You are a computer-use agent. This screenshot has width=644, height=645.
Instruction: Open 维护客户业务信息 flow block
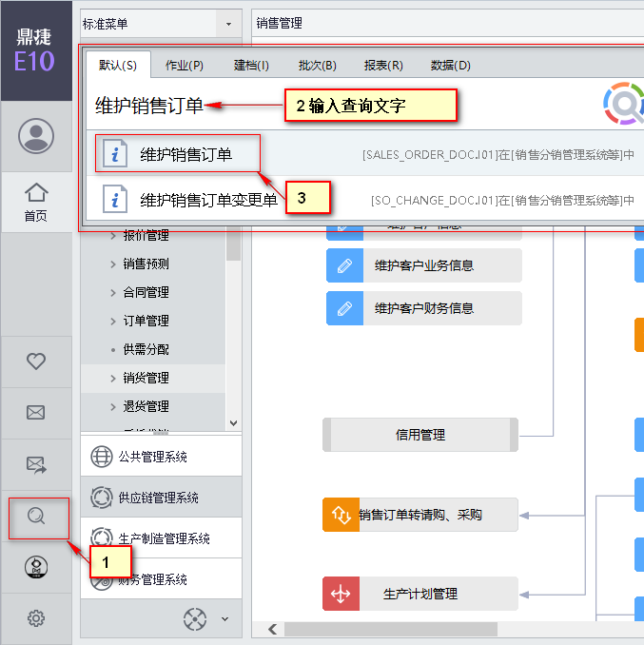pos(424,266)
